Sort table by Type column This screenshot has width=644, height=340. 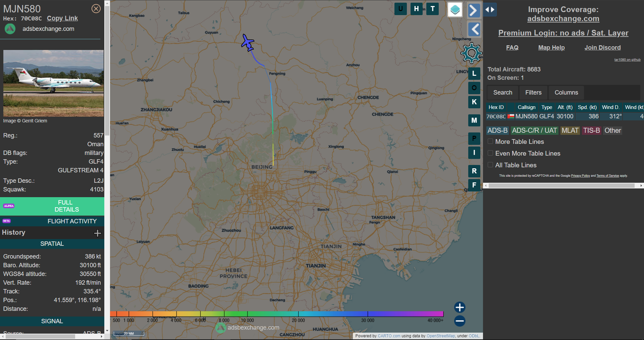[547, 107]
